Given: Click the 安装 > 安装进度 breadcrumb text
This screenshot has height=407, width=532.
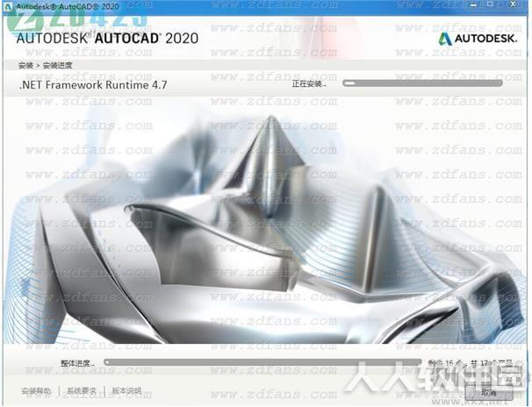Looking at the screenshot, I should 45,66.
